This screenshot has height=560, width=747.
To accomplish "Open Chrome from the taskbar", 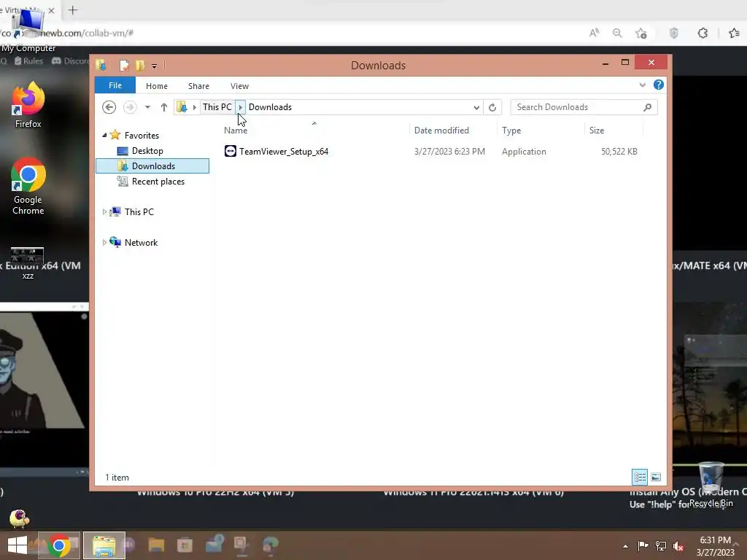I will (58, 545).
